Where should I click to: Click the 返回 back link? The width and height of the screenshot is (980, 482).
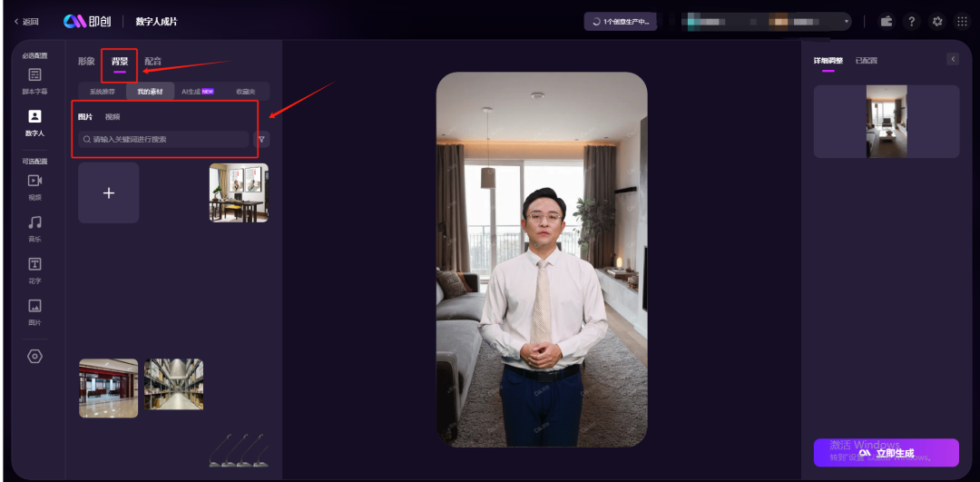(26, 21)
